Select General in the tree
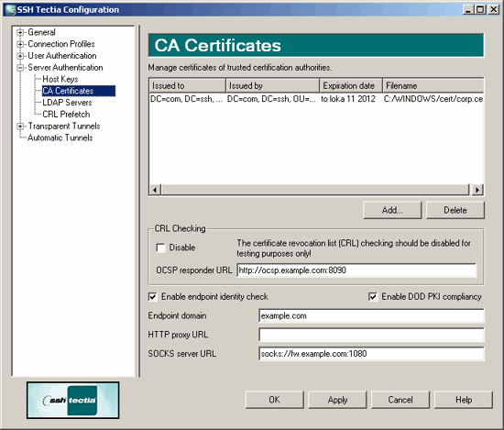 (41, 32)
